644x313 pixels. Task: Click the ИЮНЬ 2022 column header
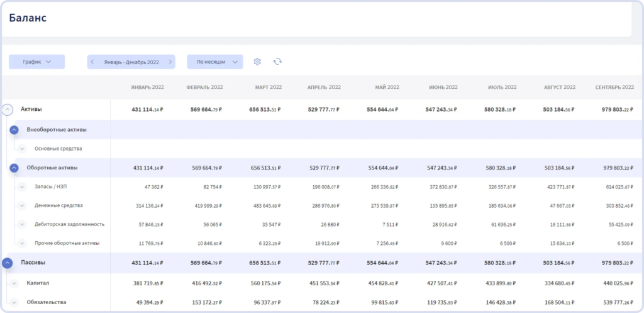click(x=443, y=87)
